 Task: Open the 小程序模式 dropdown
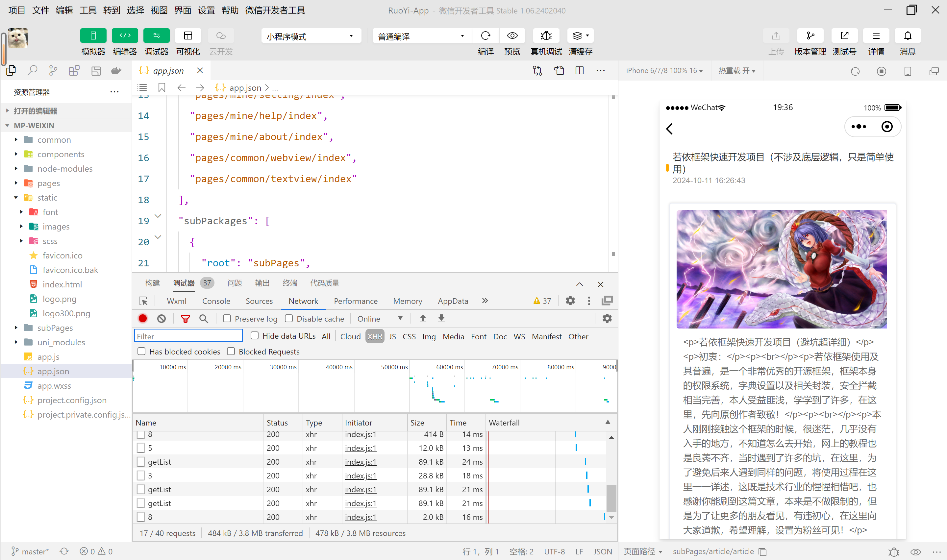pyautogui.click(x=310, y=36)
